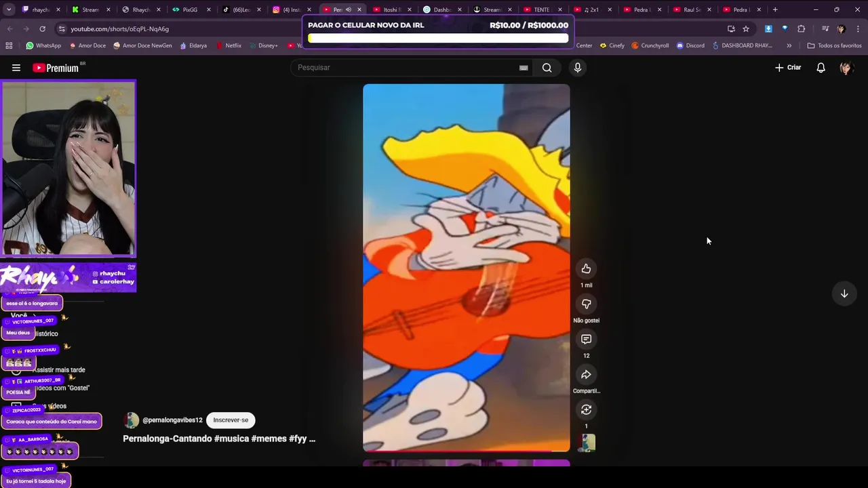Open the Crunchyroll bookmark
The image size is (868, 488).
pos(650,45)
